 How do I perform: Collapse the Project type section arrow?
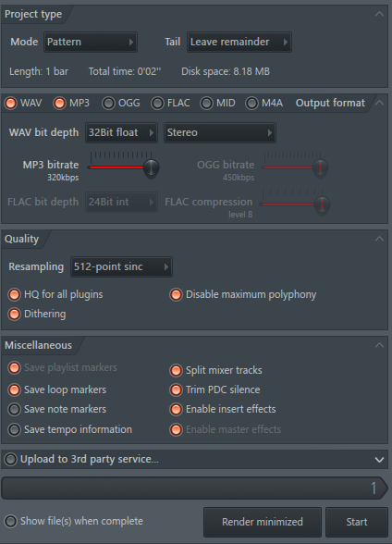pyautogui.click(x=380, y=15)
